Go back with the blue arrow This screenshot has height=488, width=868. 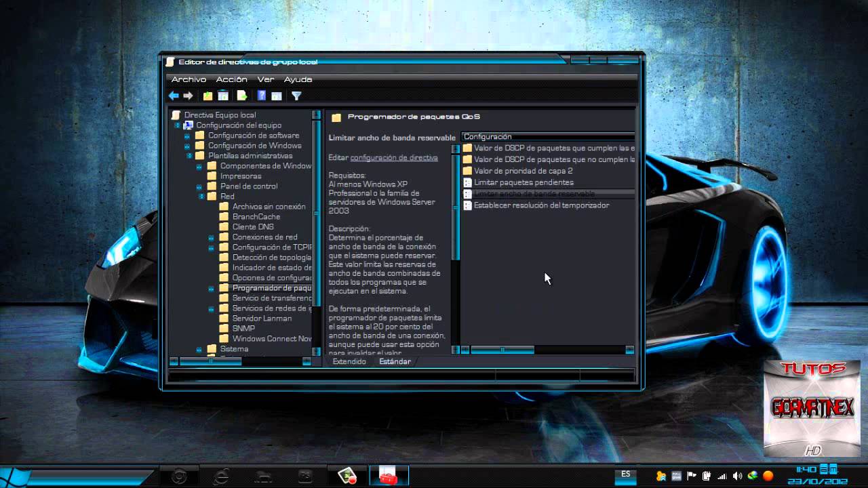tap(174, 96)
